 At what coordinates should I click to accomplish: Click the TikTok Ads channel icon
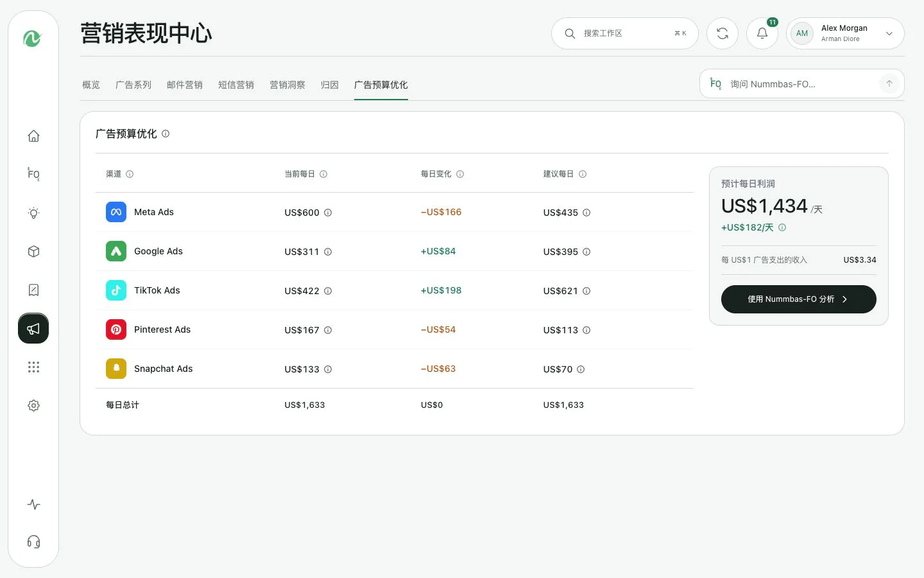click(x=116, y=290)
